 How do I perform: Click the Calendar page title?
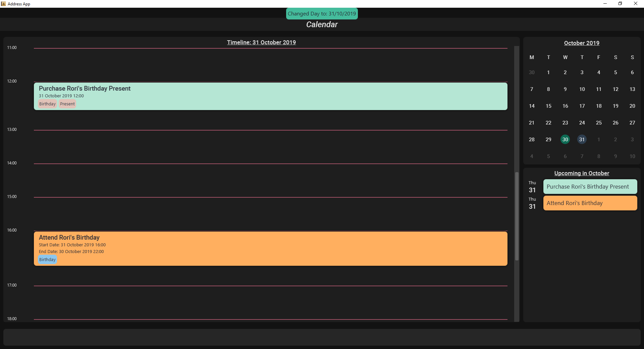click(322, 24)
